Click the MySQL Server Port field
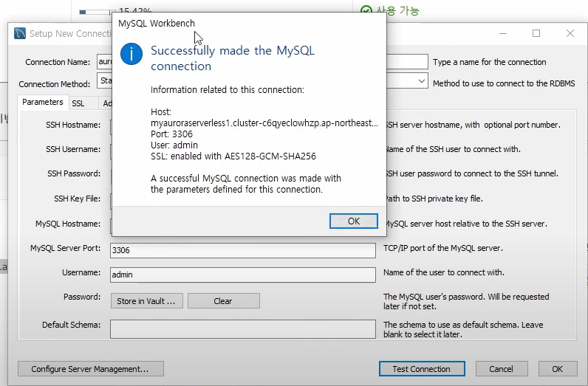This screenshot has width=588, height=386. 242,250
